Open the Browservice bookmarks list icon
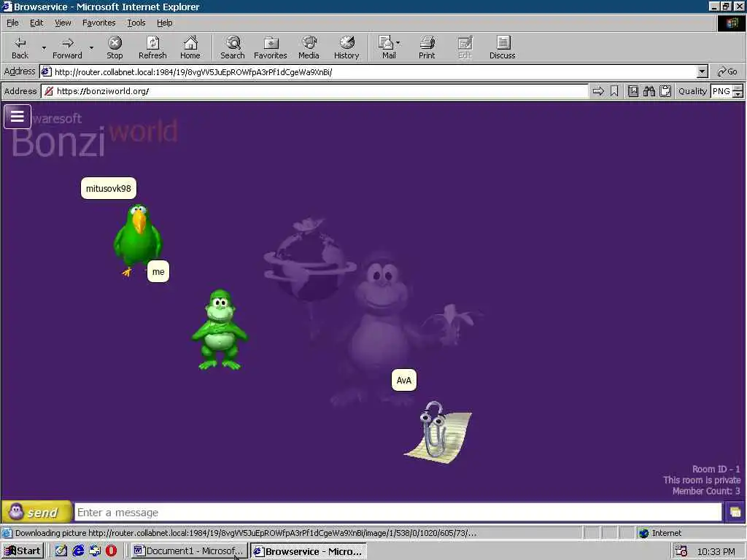Image resolution: width=747 pixels, height=560 pixels. click(x=632, y=91)
